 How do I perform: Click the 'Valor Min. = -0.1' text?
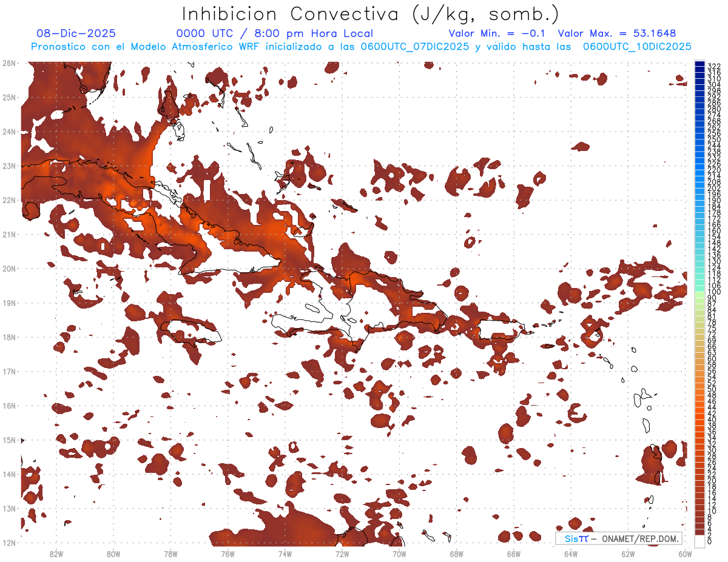497,34
